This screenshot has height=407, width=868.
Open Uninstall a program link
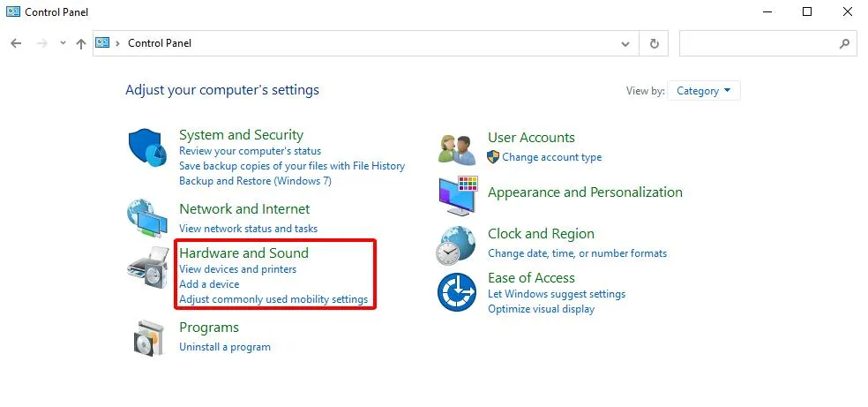coord(224,347)
